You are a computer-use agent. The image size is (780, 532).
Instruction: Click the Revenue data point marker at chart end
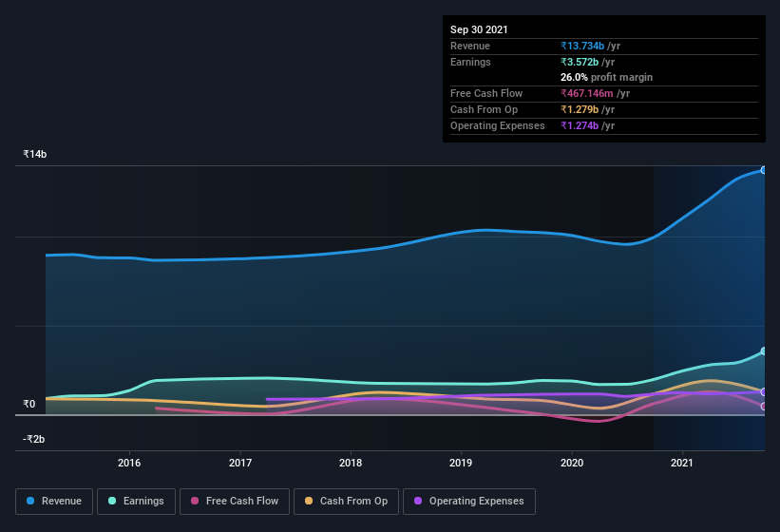click(x=764, y=170)
